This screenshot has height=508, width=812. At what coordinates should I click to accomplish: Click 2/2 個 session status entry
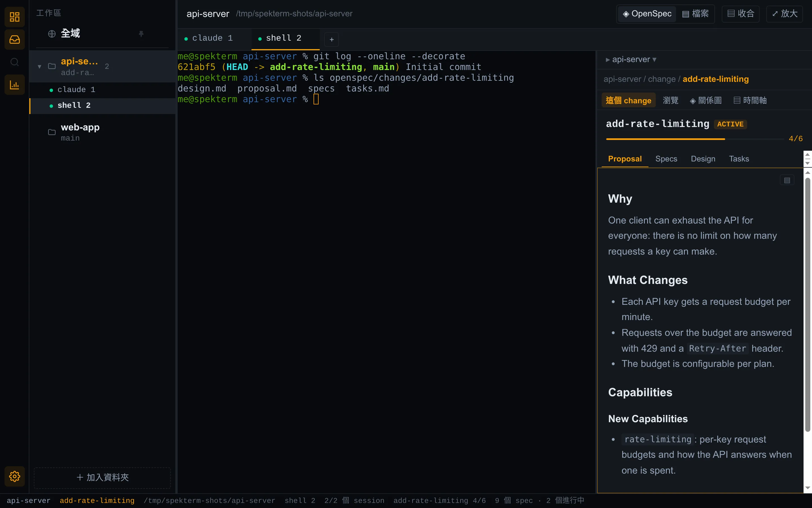[x=354, y=501]
